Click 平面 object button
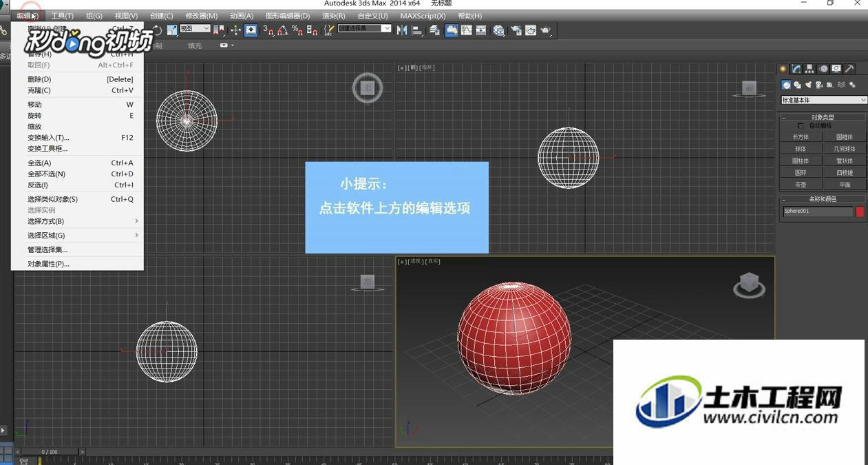Screen dimensions: 868x465 coord(845,185)
